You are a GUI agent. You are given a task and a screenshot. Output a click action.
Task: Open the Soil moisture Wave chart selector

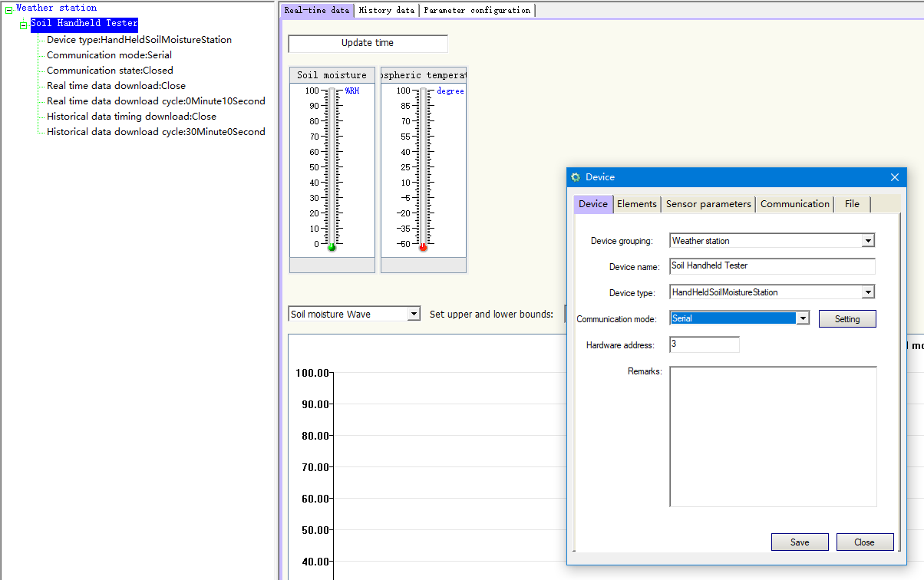coord(414,313)
